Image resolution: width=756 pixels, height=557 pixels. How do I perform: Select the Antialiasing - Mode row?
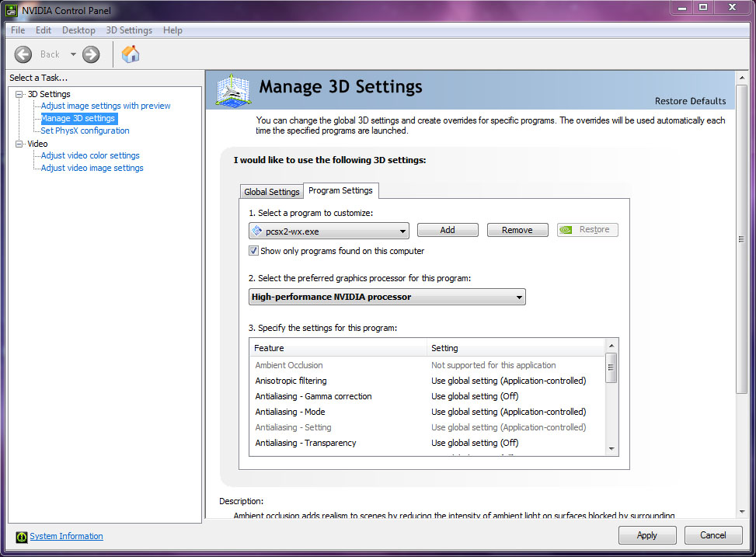coord(427,412)
